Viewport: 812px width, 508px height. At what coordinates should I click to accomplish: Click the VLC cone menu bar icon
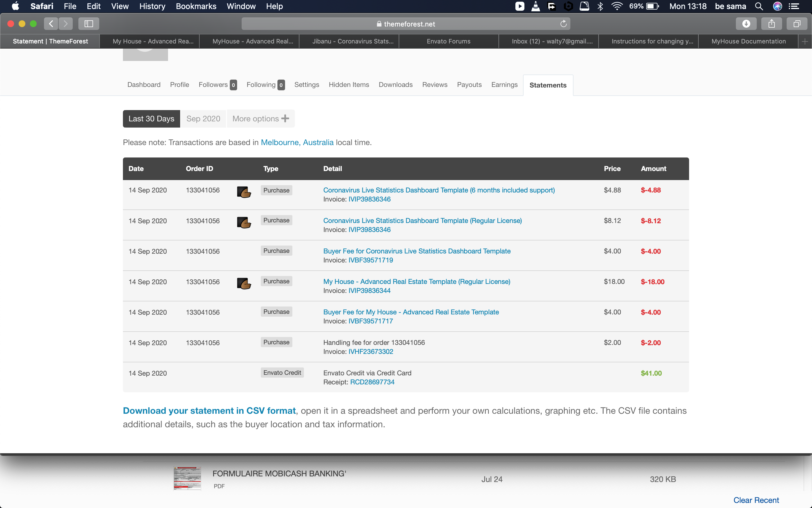536,6
